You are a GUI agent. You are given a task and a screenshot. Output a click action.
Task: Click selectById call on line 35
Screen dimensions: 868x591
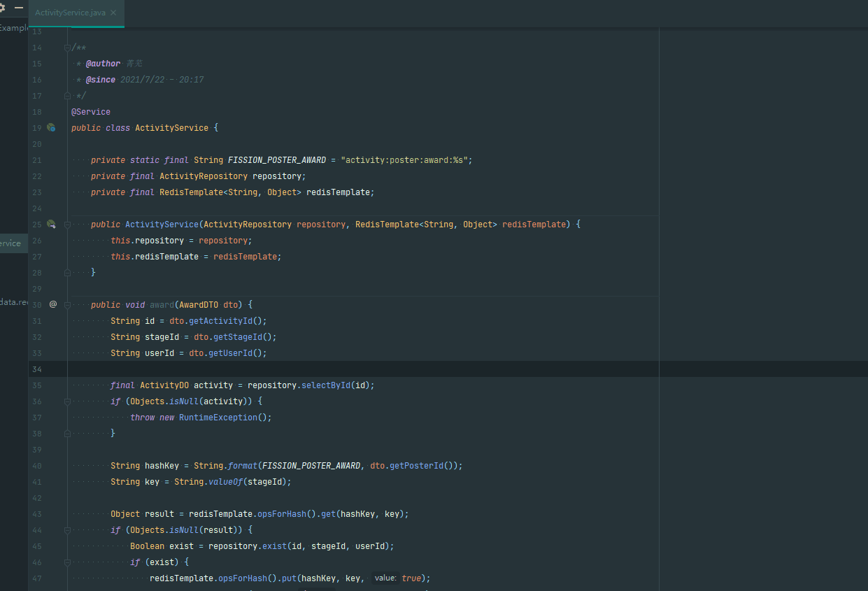pos(325,385)
